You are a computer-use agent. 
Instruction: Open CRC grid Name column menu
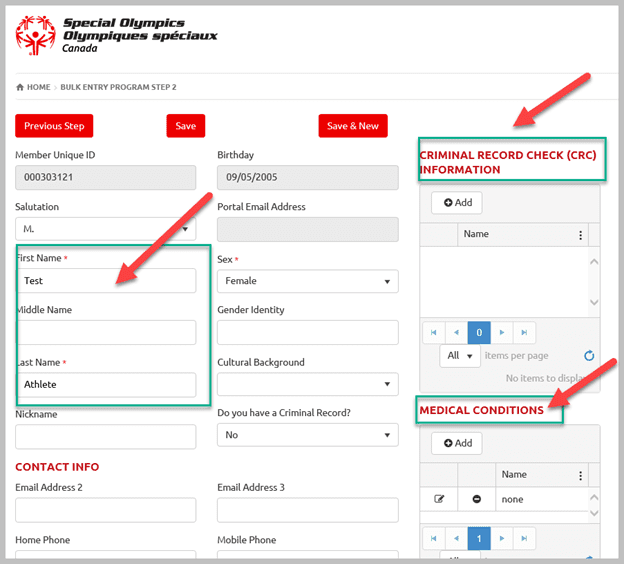[x=581, y=235]
